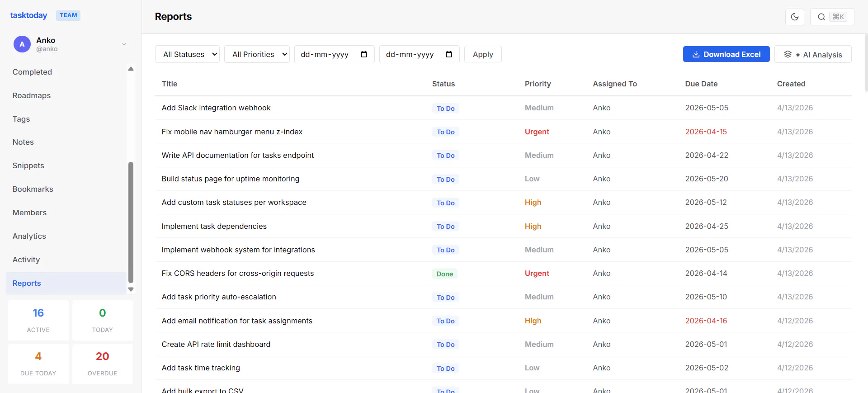868x393 pixels.
Task: Click due date 2026-04-14
Action: [x=706, y=273]
